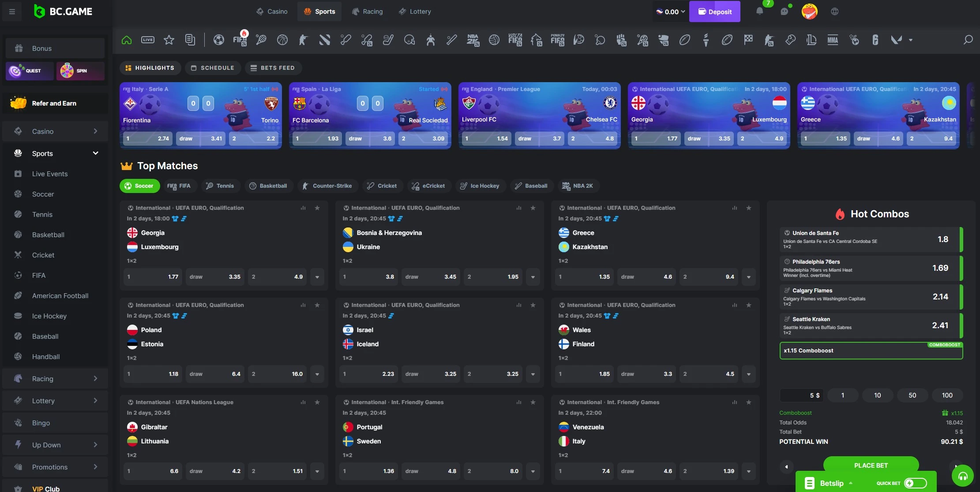Select the checkered flag racing sport icon
The image size is (980, 492).
point(748,40)
